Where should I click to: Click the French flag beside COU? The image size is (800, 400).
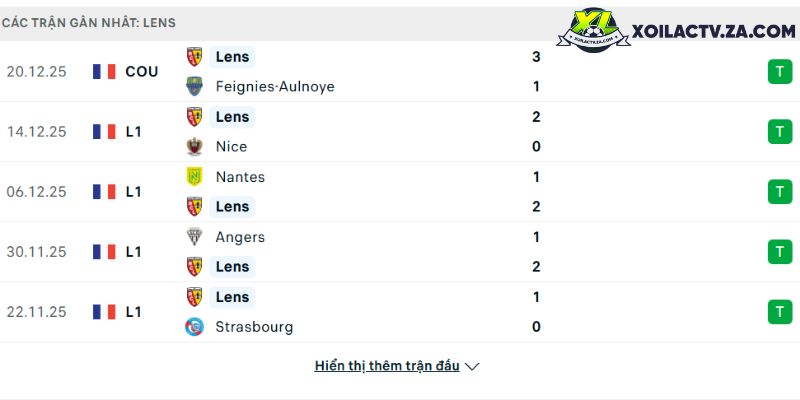pos(104,71)
